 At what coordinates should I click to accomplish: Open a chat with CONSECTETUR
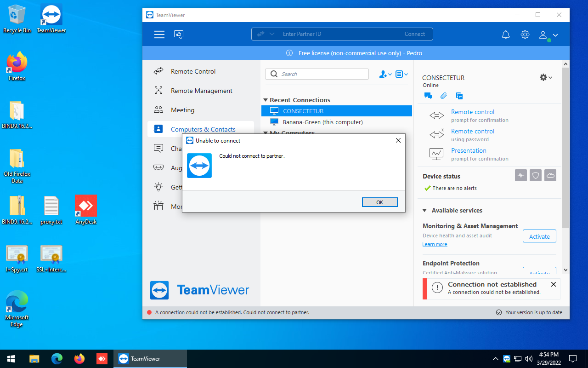pyautogui.click(x=428, y=96)
